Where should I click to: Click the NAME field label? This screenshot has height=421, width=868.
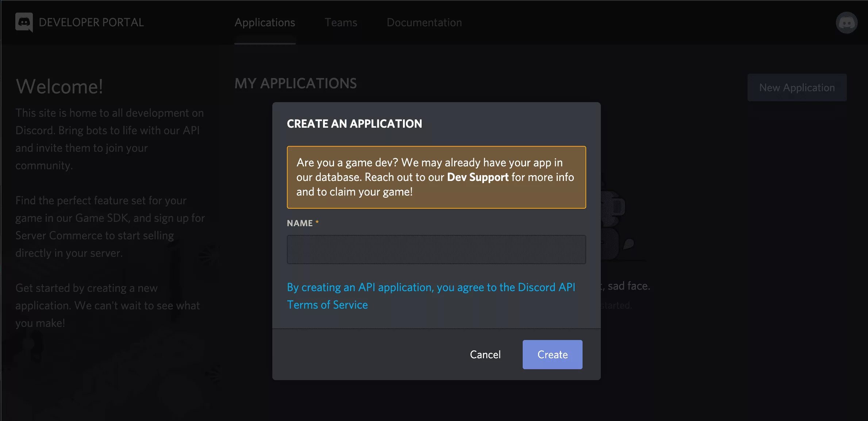point(300,223)
